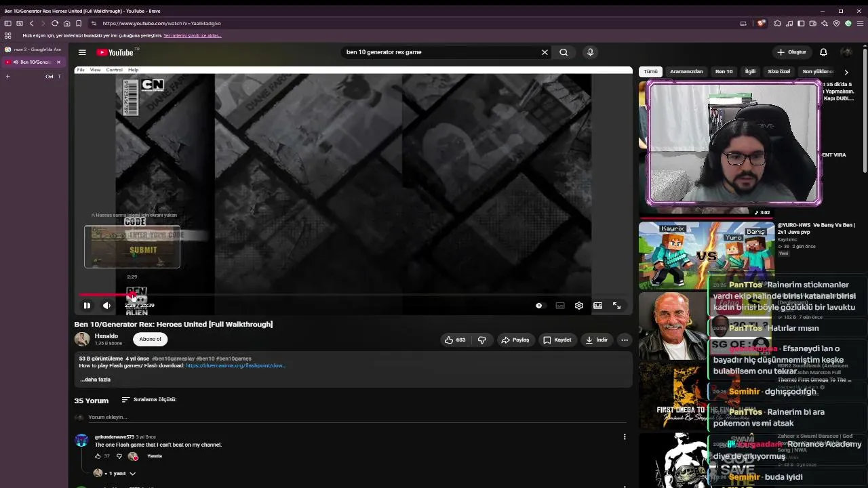868x488 pixels.
Task: Reply to thunderwave573 comment with Yanıtla
Action: pos(155,456)
